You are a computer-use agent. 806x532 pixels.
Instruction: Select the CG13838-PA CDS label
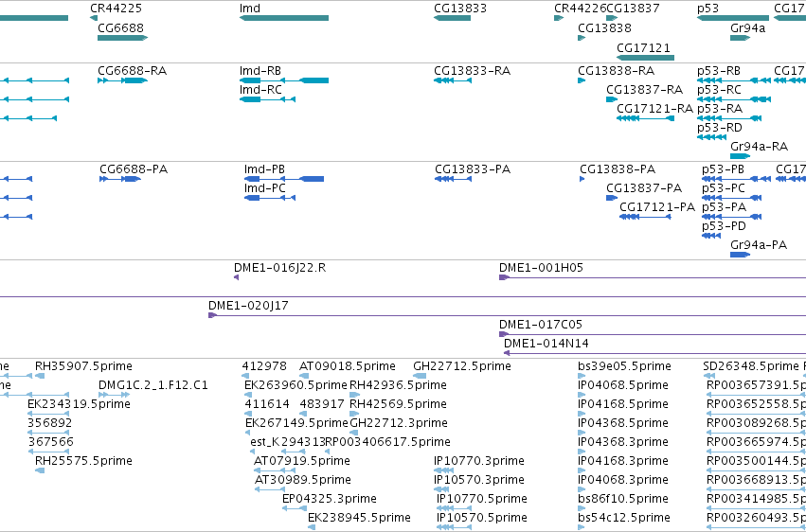pos(618,169)
